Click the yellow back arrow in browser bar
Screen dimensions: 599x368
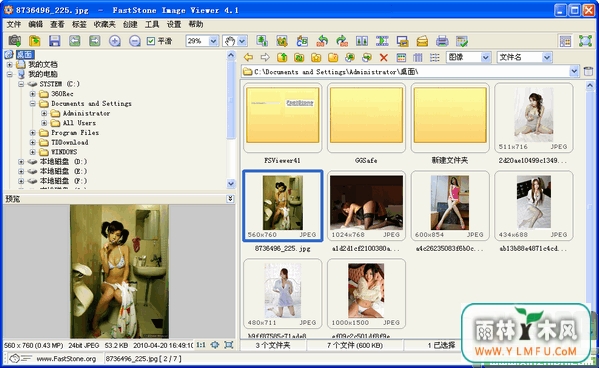(248, 57)
